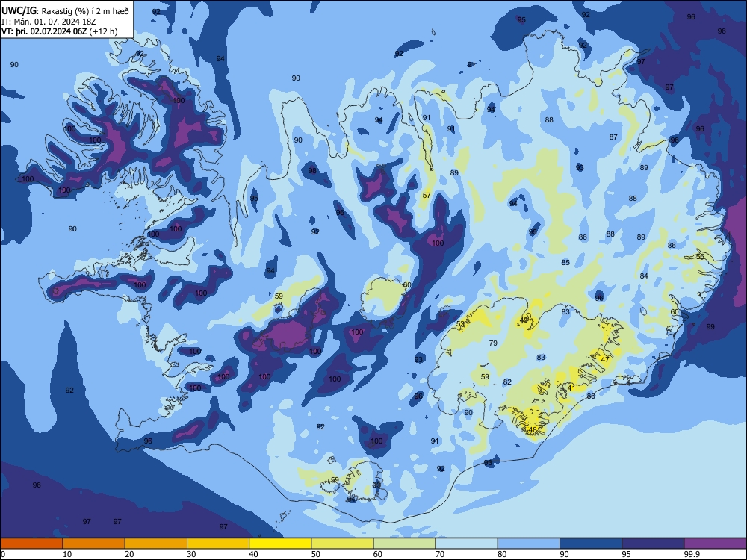Click the '84' humidity value on the map
Image resolution: width=747 pixels, height=560 pixels.
[x=644, y=276]
